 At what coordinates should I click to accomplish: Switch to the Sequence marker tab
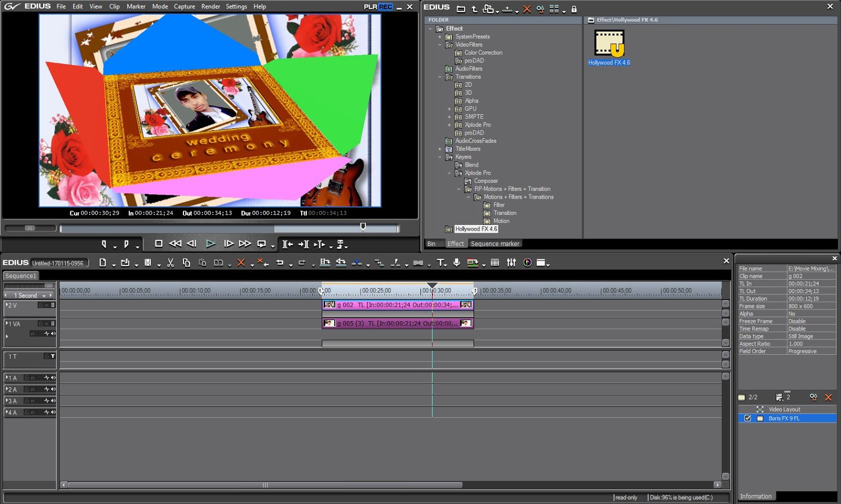pos(495,244)
